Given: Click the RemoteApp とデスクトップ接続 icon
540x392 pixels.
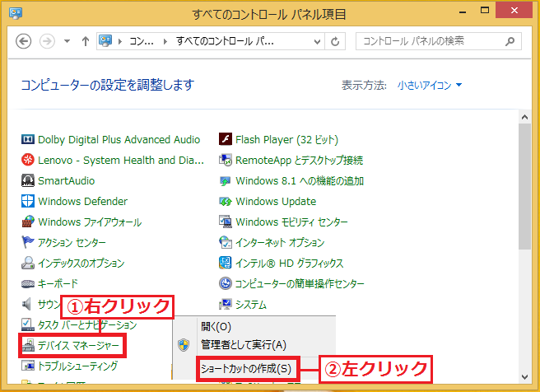Looking at the screenshot, I should (x=226, y=160).
